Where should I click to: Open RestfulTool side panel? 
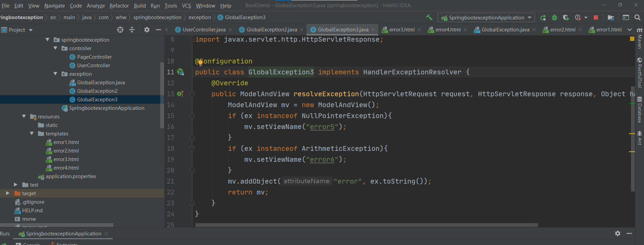coord(640,72)
